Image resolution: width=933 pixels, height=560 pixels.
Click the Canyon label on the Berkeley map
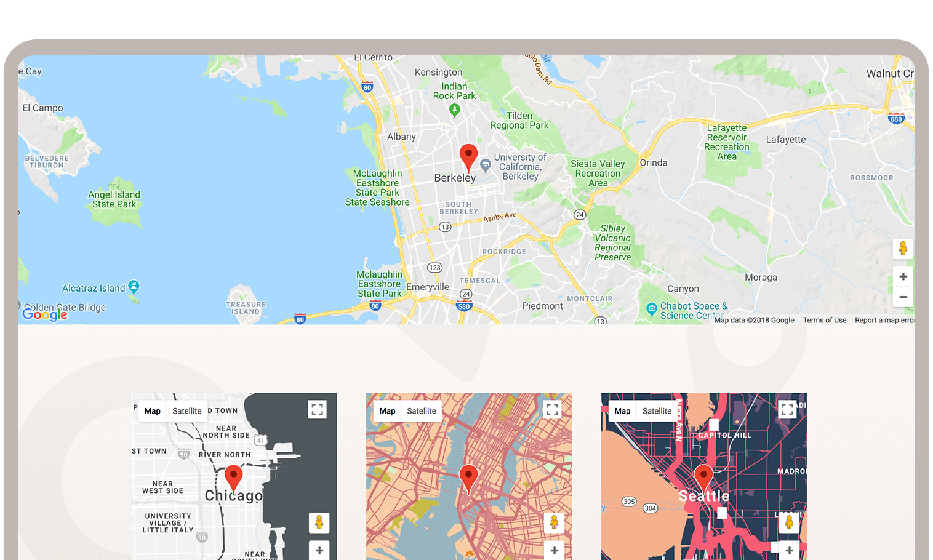683,289
